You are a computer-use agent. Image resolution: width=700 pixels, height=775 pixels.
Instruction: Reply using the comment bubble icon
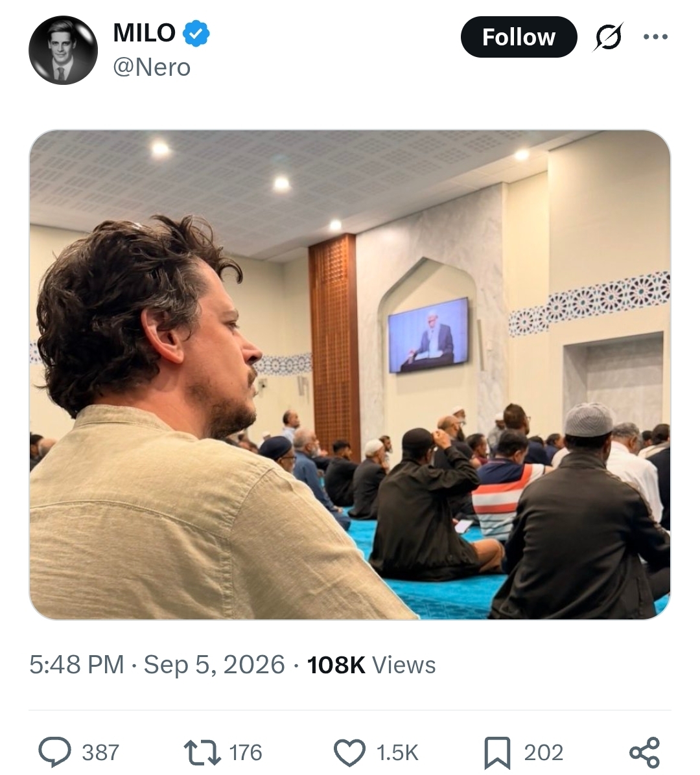[55, 752]
